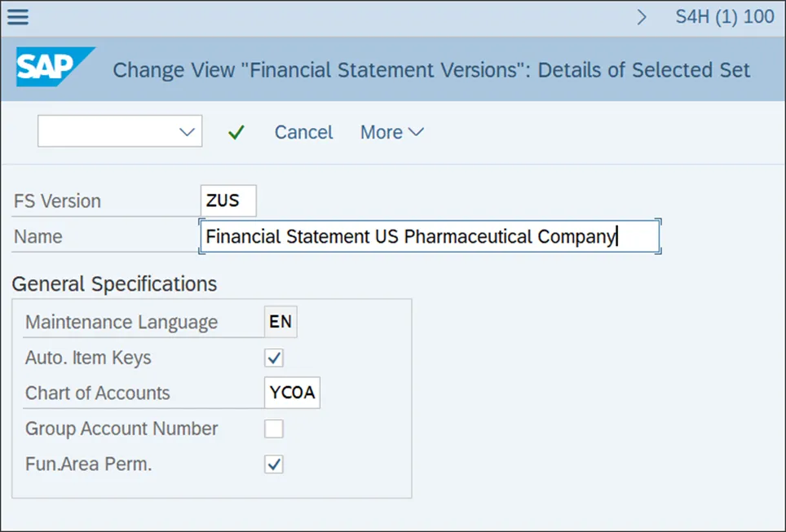Click the S4H (1) 100 system label

pos(724,17)
